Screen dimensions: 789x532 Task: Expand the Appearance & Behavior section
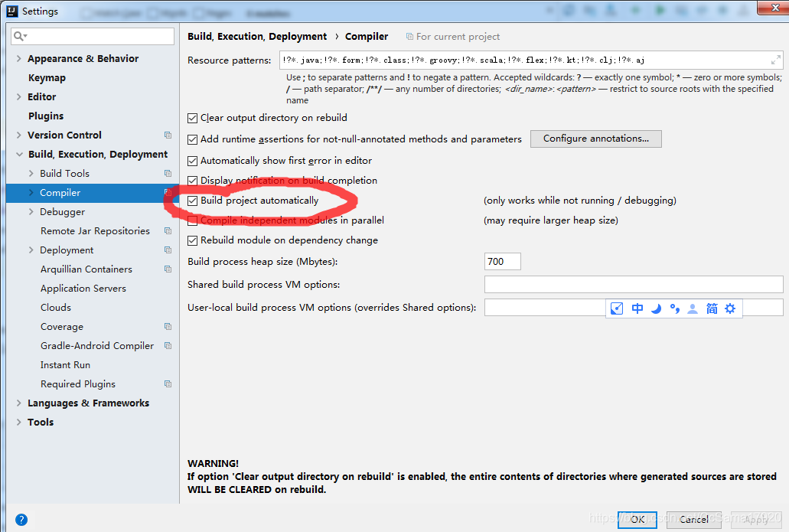pyautogui.click(x=19, y=58)
